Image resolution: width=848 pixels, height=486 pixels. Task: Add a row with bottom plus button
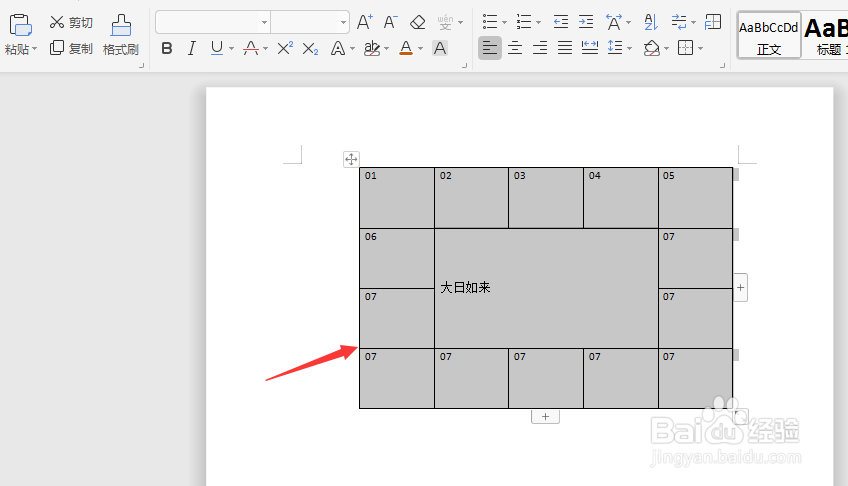[545, 416]
